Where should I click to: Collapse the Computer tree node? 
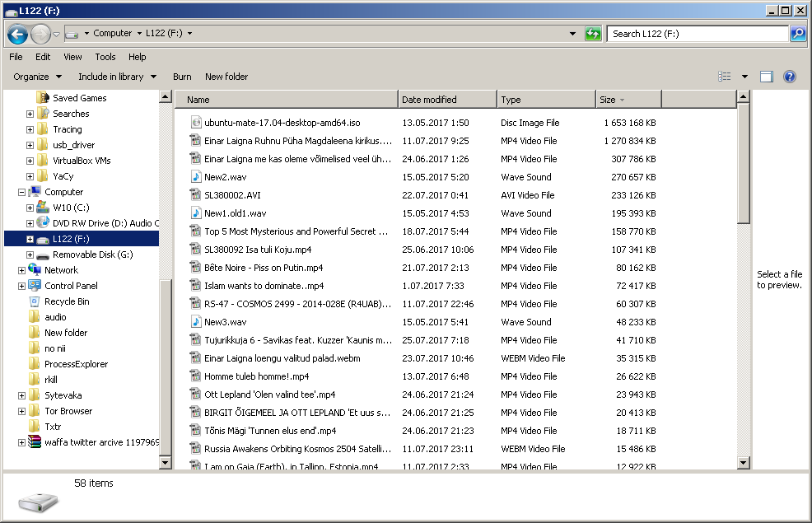pos(21,192)
